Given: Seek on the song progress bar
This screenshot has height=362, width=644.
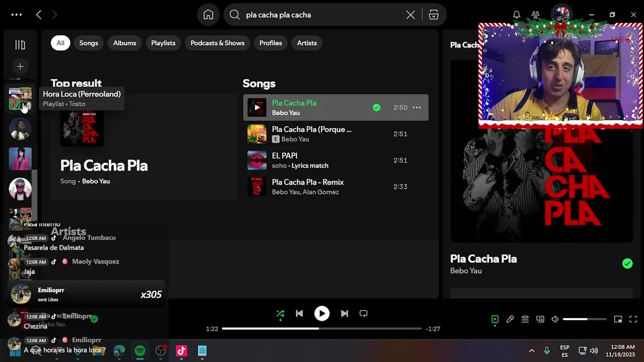Looking at the screenshot, I should coord(322,329).
